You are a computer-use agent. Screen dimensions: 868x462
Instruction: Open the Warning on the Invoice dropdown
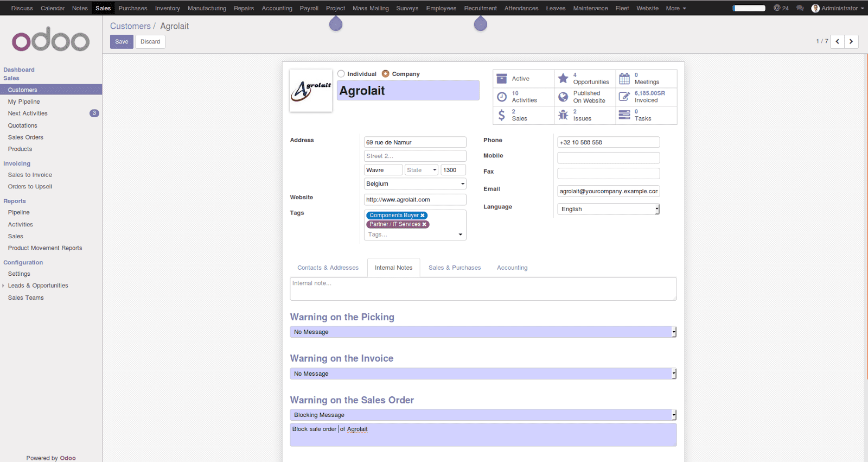[x=483, y=374]
